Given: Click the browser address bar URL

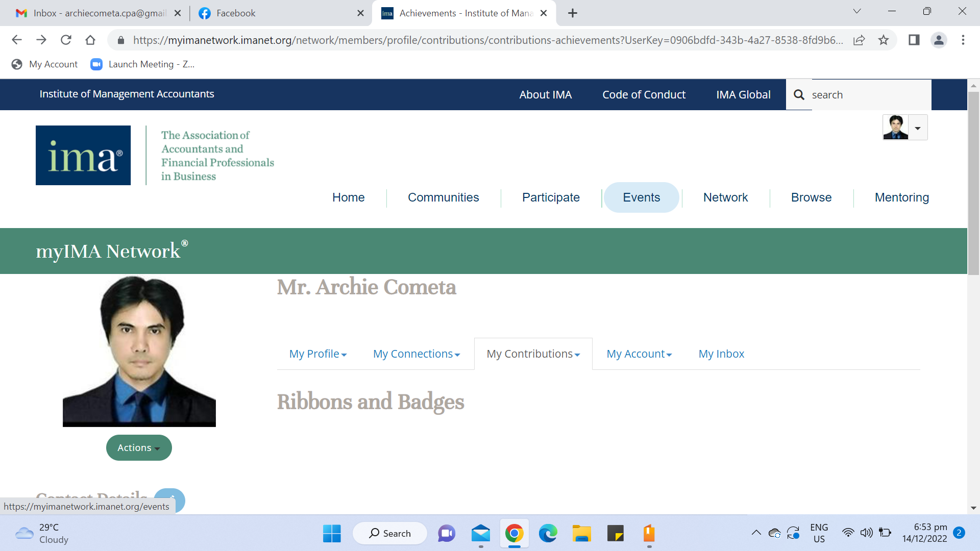Looking at the screenshot, I should [x=488, y=40].
